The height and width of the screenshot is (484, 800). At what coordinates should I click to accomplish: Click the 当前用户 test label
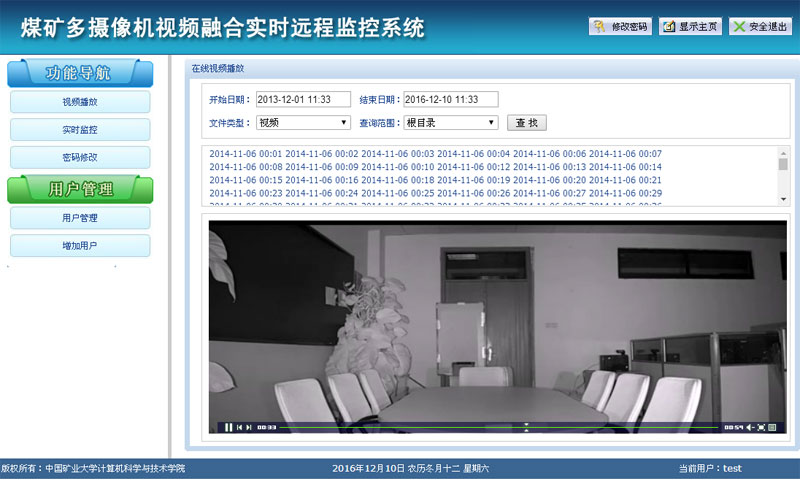tap(710, 468)
